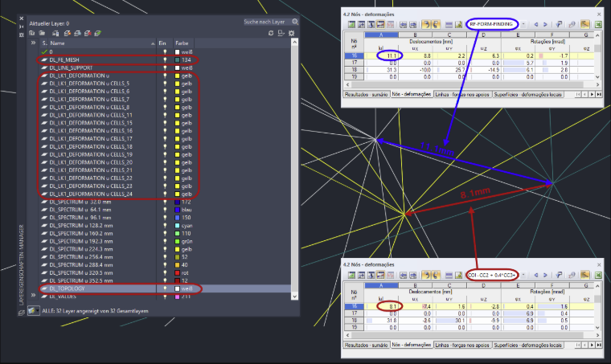The image size is (611, 364).
Task: Click the filter pick icon in top table toolbar
Action: pos(559,25)
